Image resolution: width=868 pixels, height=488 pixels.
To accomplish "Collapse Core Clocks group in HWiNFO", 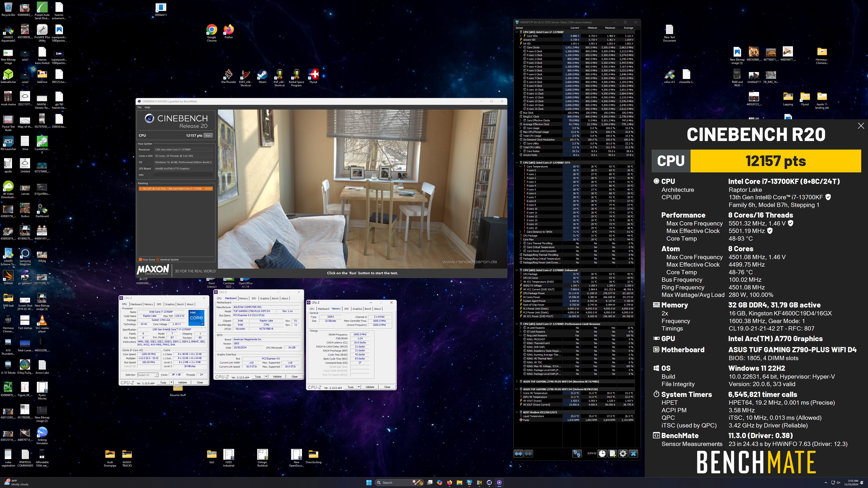I will [x=521, y=47].
